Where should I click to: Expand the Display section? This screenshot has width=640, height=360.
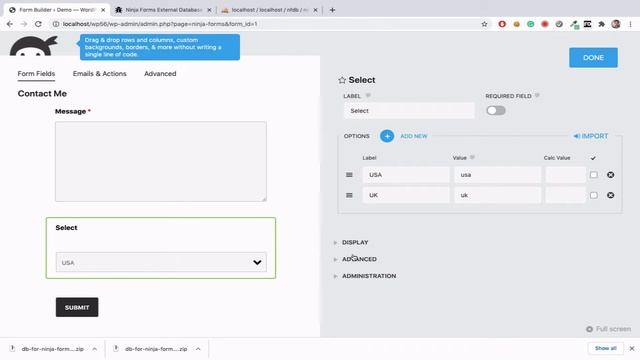[x=355, y=242]
